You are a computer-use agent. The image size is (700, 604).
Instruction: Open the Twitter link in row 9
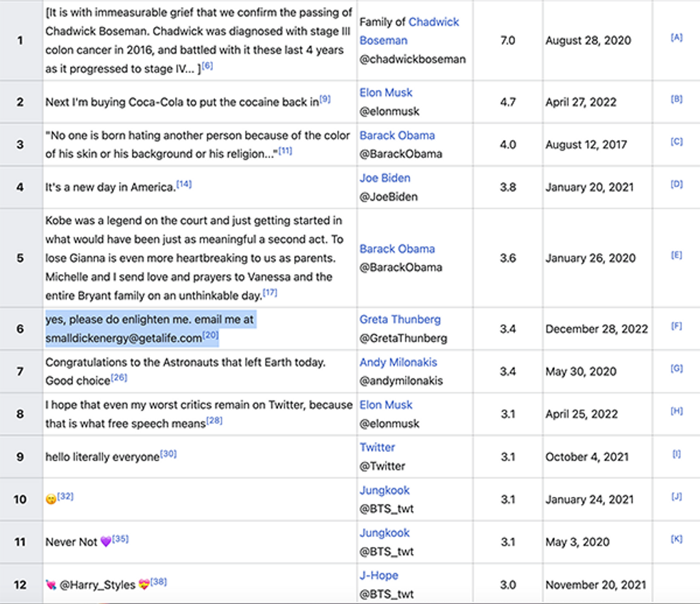(377, 448)
